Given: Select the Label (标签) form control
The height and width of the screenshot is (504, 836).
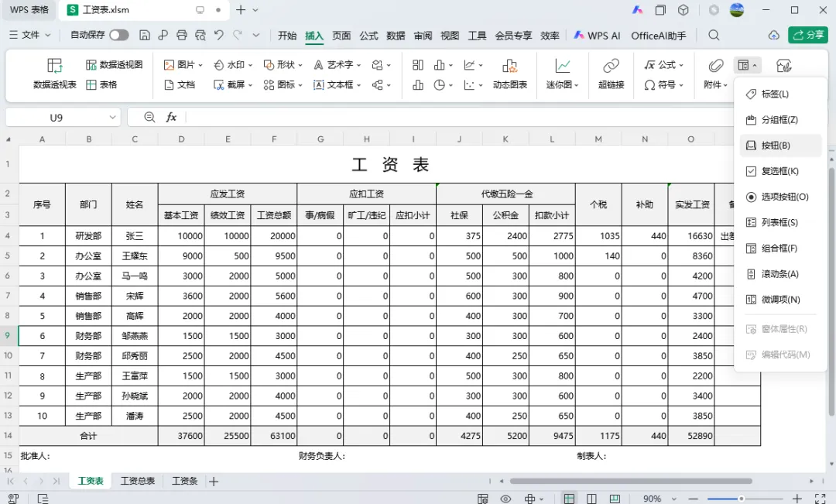Looking at the screenshot, I should 780,94.
